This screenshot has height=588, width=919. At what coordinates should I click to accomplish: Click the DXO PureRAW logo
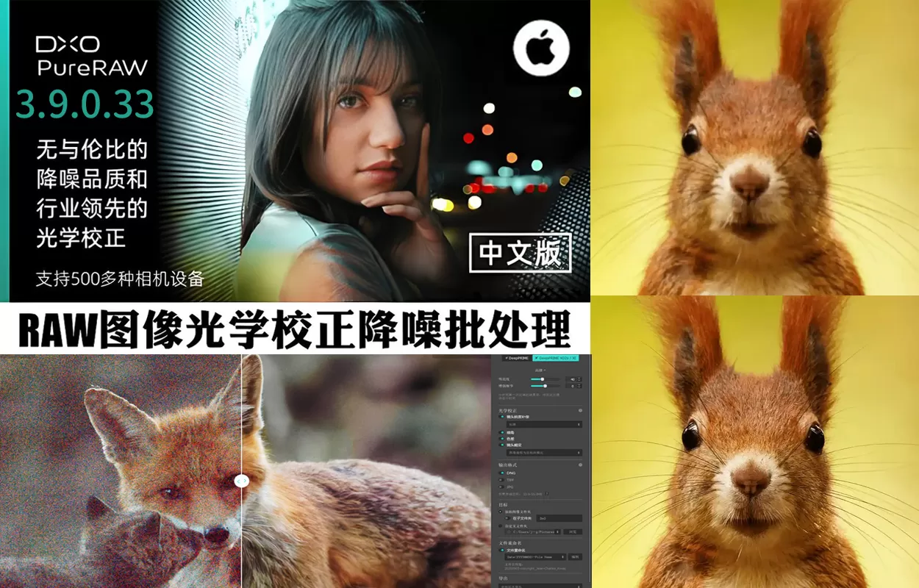click(x=92, y=55)
